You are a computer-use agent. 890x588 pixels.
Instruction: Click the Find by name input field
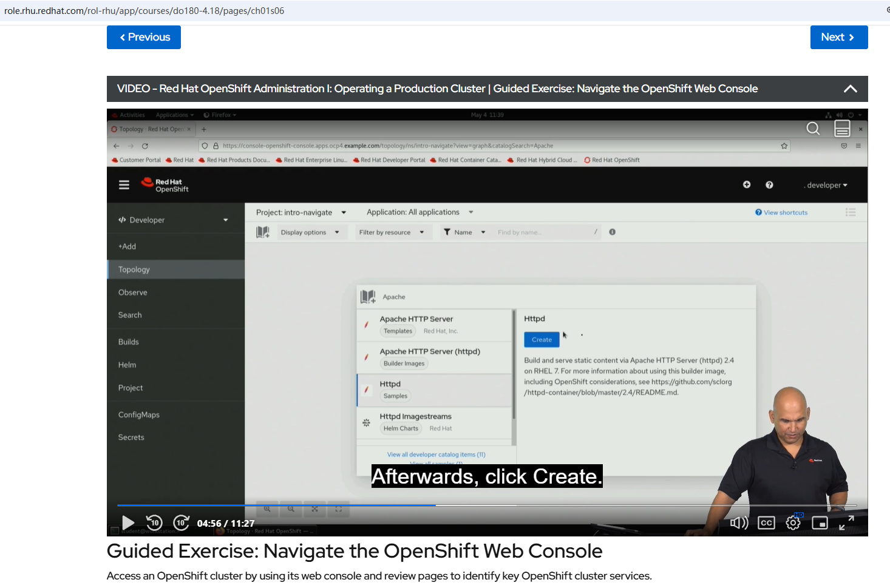pyautogui.click(x=546, y=232)
